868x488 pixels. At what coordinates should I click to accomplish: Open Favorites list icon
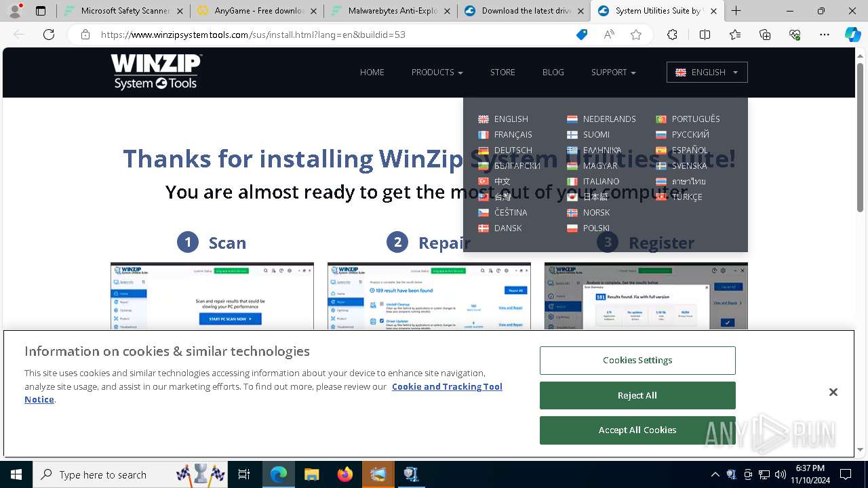click(x=735, y=35)
